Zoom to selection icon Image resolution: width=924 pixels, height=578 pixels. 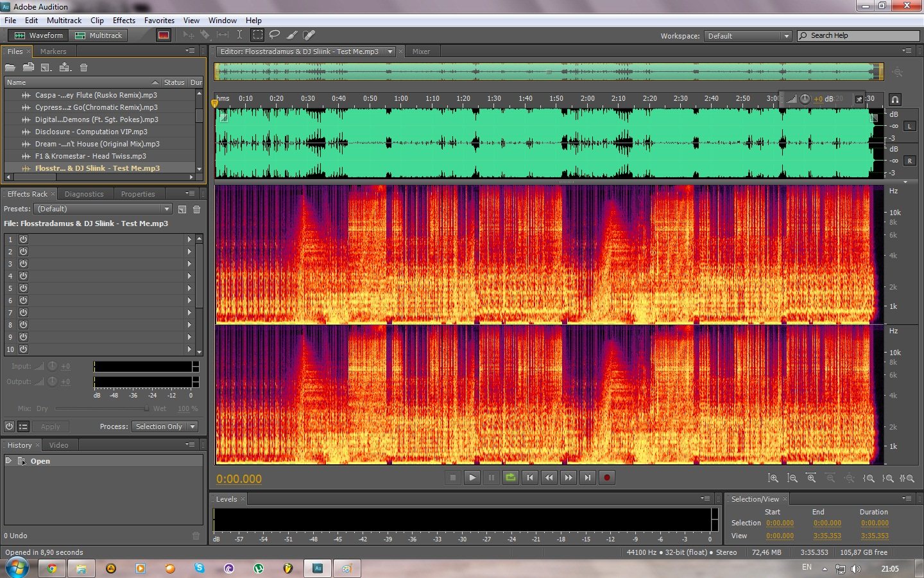[907, 478]
